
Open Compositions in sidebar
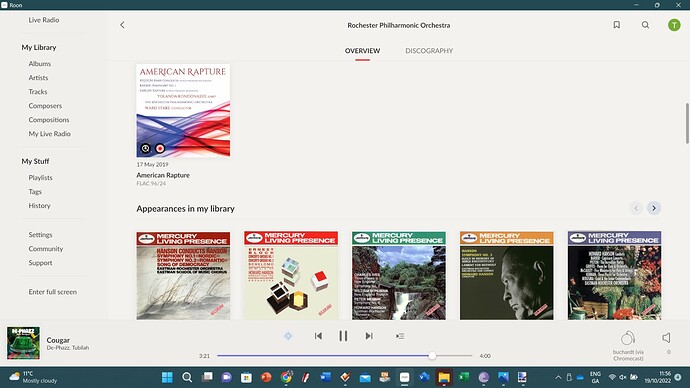[49, 120]
